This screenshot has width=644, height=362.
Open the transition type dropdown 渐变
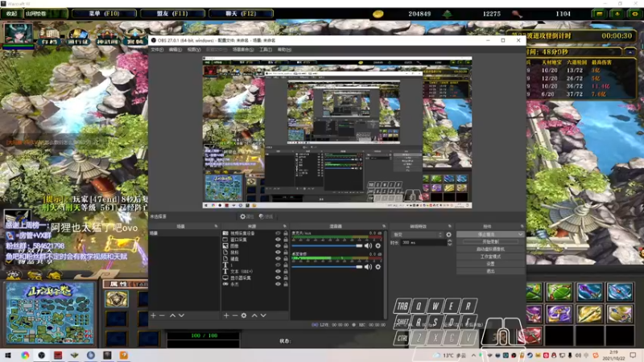click(418, 235)
